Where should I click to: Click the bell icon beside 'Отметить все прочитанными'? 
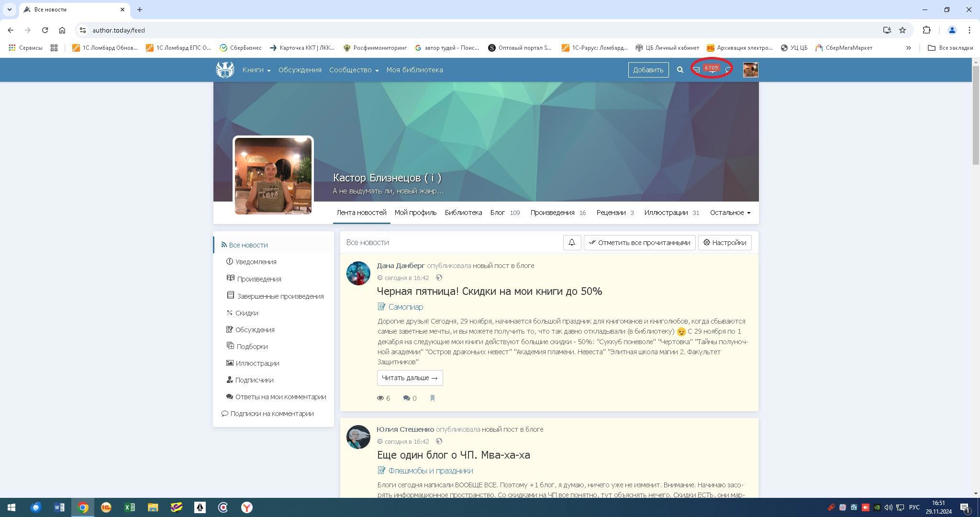coord(572,243)
